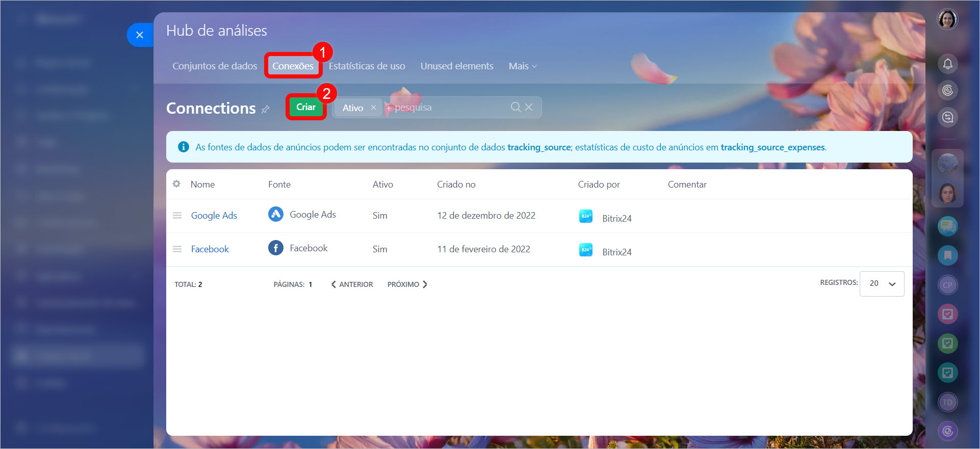The image size is (980, 449).
Task: Click the date 12 de dezembro de 2022
Action: click(486, 216)
